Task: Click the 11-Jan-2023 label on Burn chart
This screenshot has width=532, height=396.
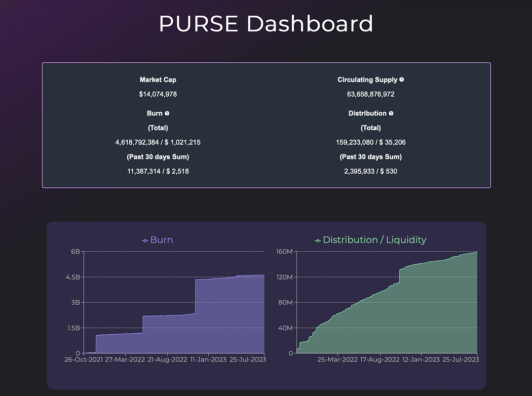Action: pyautogui.click(x=207, y=360)
